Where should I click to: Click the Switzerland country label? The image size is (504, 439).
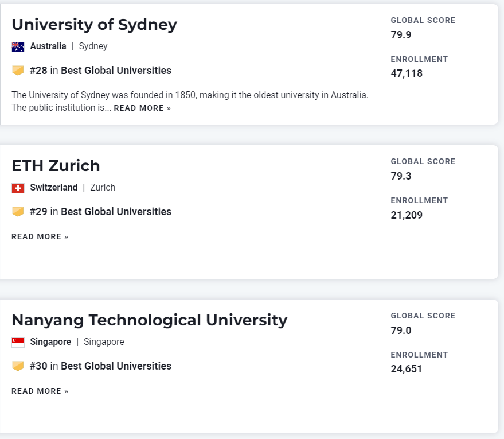[x=54, y=188]
